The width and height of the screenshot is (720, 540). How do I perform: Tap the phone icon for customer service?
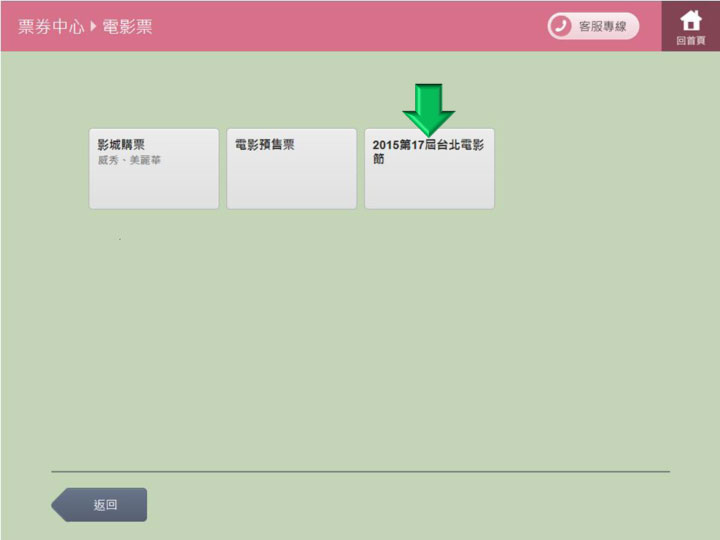[561, 26]
